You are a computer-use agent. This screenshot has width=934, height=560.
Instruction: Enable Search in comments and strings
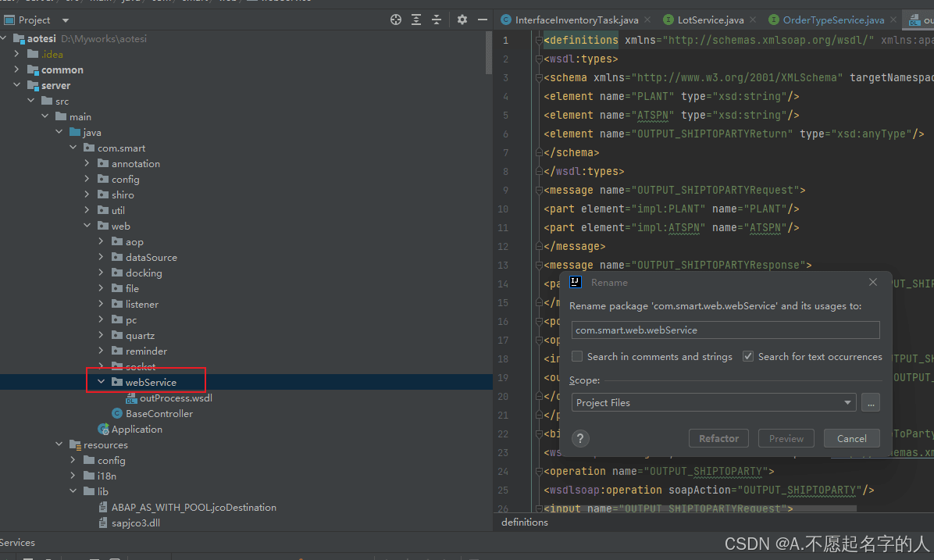(x=577, y=356)
